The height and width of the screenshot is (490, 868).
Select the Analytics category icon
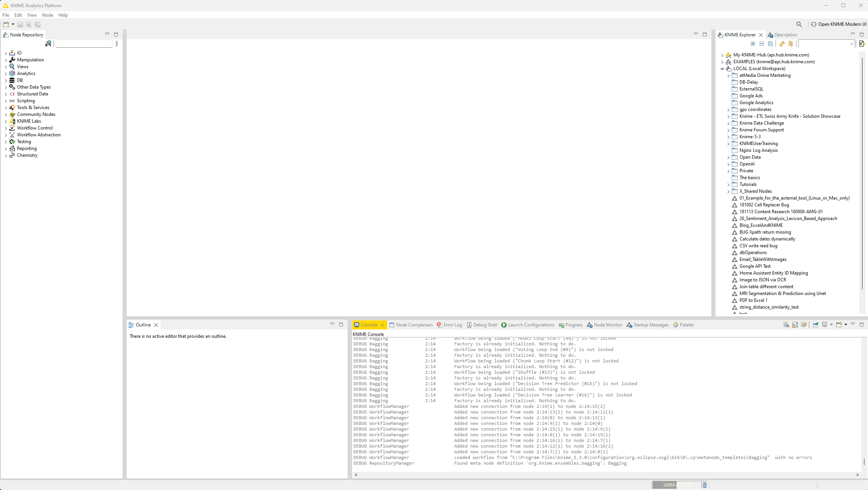12,73
